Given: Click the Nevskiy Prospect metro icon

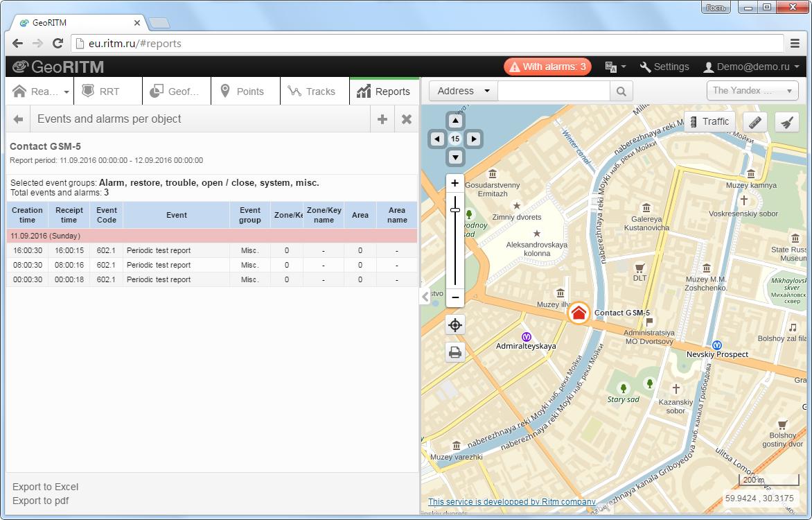Looking at the screenshot, I should pyautogui.click(x=716, y=345).
